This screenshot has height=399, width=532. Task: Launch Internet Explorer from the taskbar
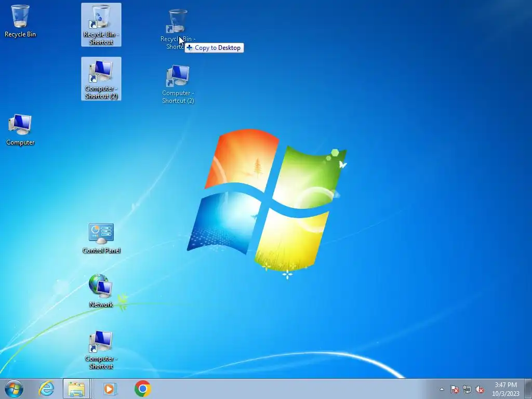(46, 389)
